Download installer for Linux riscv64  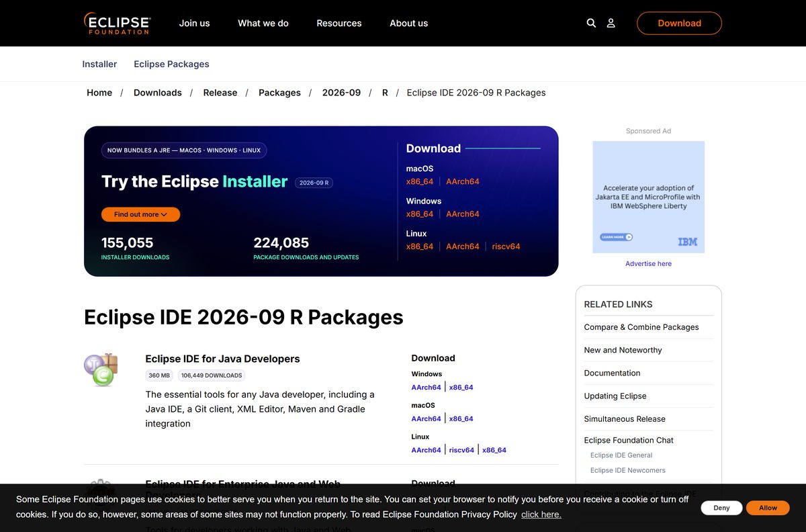506,247
